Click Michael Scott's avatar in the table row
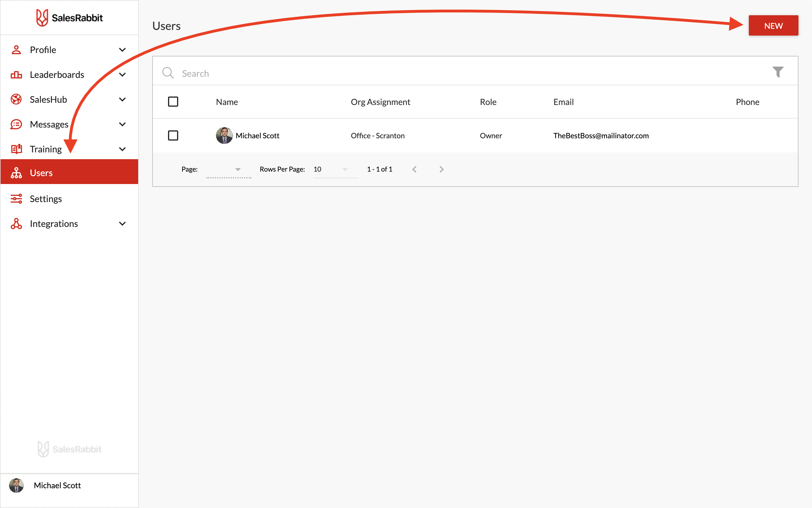 pyautogui.click(x=224, y=135)
